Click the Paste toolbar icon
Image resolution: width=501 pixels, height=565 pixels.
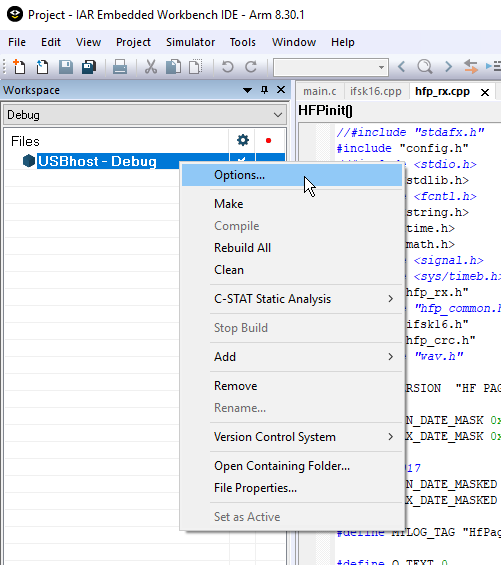pos(196,67)
